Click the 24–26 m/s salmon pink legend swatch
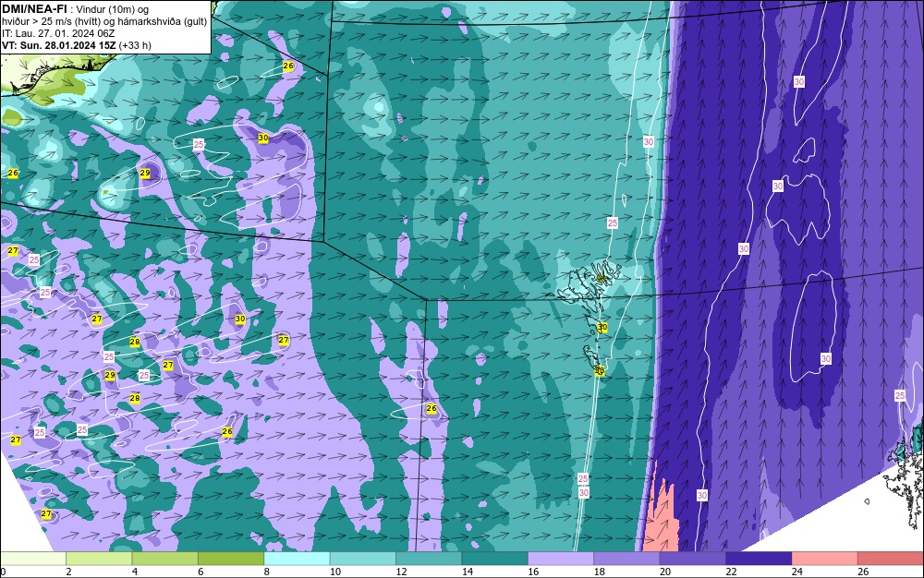Image resolution: width=924 pixels, height=578 pixels. coord(825,559)
